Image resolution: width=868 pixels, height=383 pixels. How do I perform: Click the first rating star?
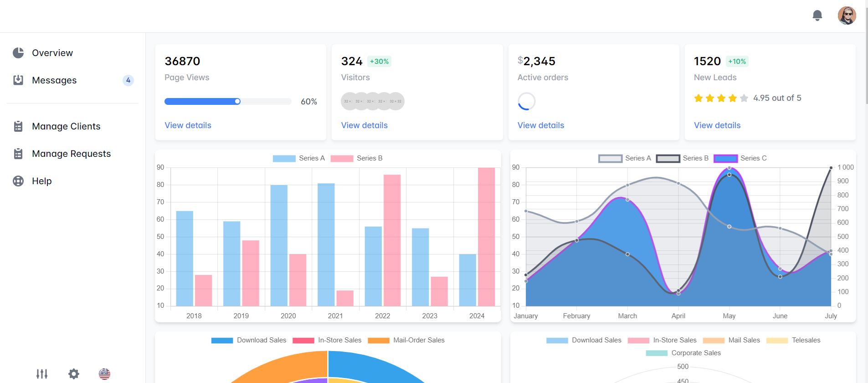pos(699,98)
